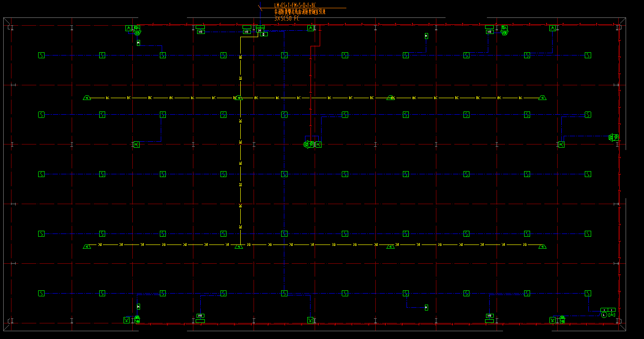Click the bowtie valve symbol beside circled L
The height and width of the screenshot is (339, 644).
click(x=612, y=315)
